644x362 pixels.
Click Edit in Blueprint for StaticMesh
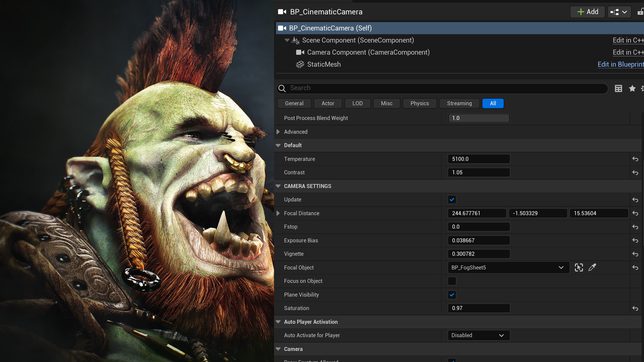(620, 64)
